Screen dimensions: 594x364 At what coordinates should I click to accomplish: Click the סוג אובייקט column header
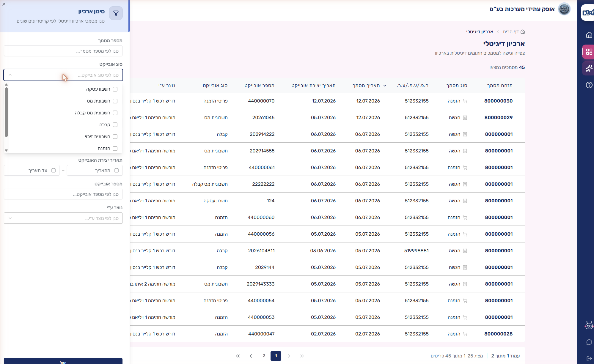pyautogui.click(x=215, y=86)
